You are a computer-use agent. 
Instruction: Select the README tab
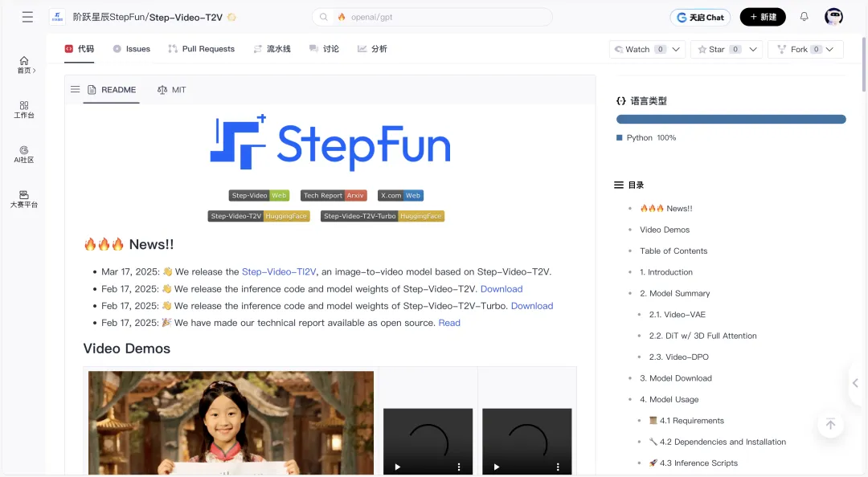coord(111,90)
